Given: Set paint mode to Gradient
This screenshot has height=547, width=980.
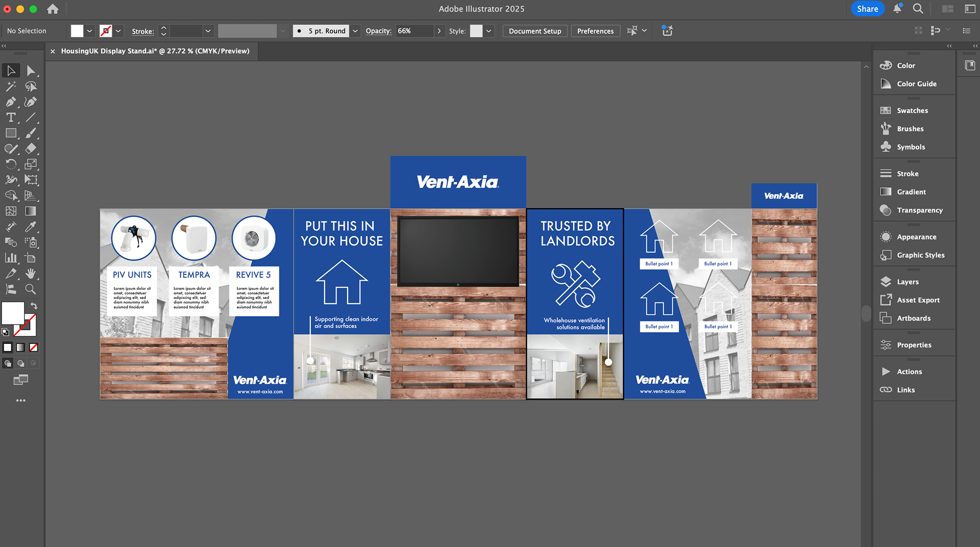Looking at the screenshot, I should tap(20, 347).
